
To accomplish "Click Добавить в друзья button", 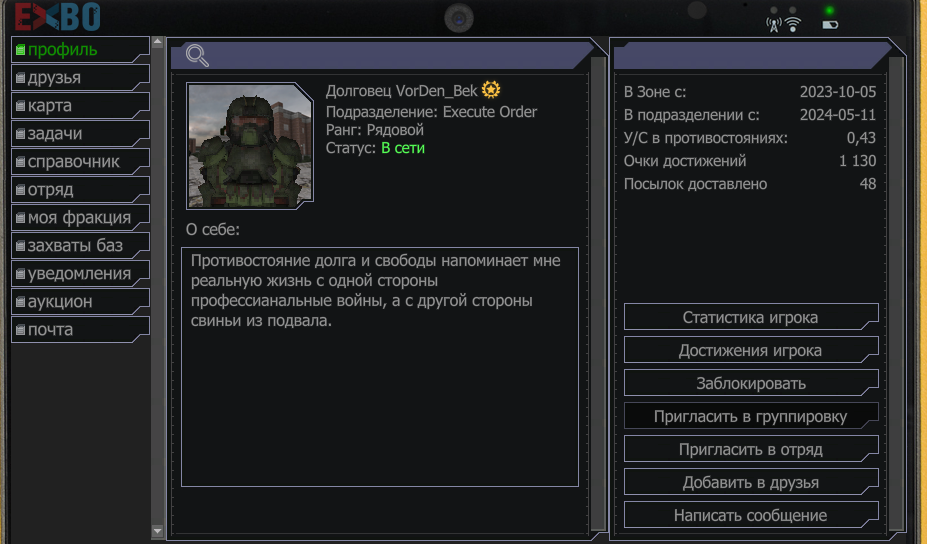I will coord(751,483).
